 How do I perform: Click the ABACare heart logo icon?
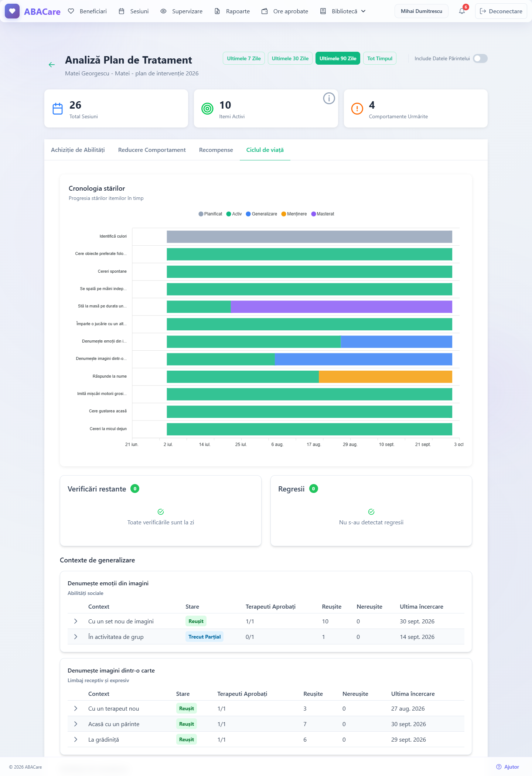pos(12,11)
